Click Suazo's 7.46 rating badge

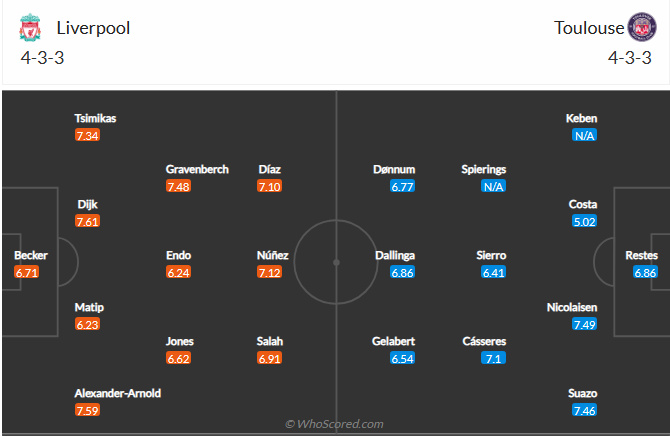pyautogui.click(x=584, y=410)
